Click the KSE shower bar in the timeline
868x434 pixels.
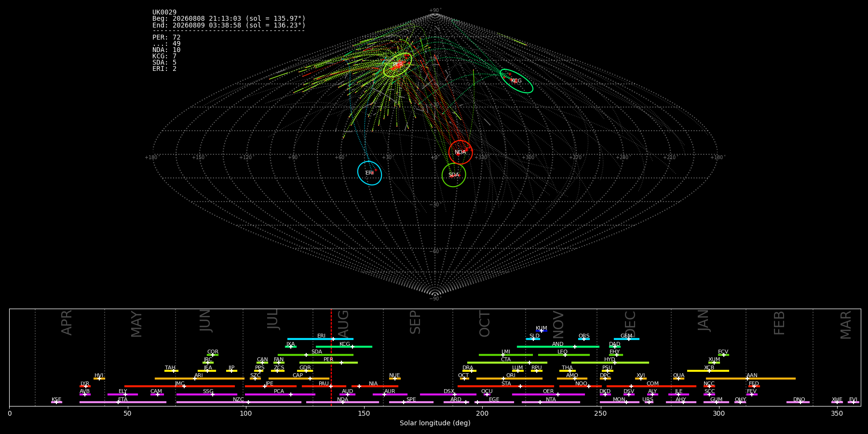[56, 402]
